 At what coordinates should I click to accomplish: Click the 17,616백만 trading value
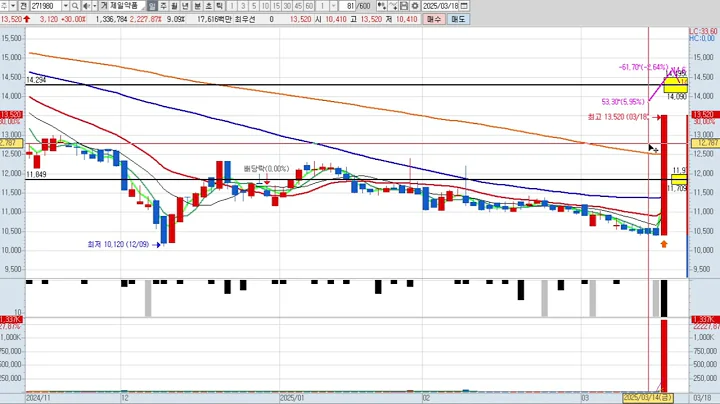pos(214,19)
